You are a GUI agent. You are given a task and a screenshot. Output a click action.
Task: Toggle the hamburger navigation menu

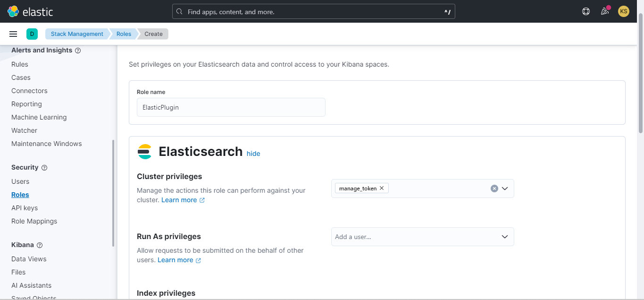click(13, 34)
